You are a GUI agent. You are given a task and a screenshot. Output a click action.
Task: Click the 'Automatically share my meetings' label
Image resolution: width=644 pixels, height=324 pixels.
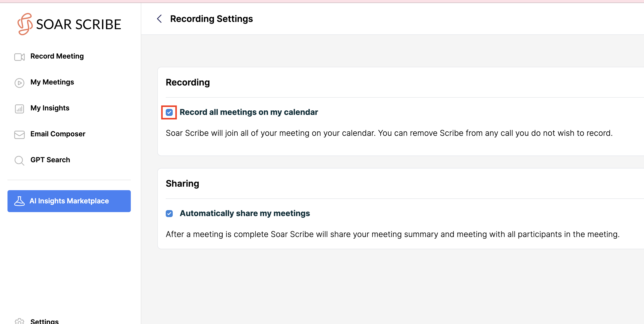click(x=245, y=213)
